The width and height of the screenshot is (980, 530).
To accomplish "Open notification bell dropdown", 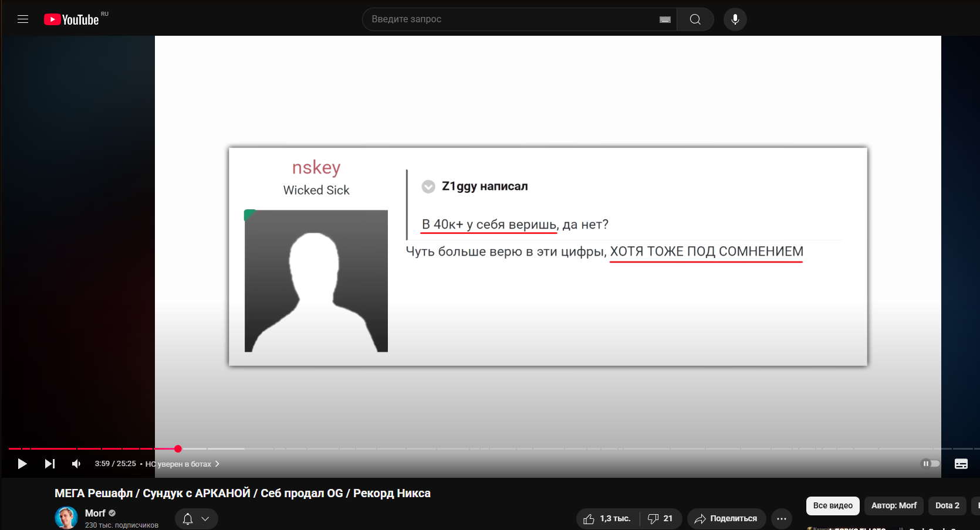I will 196,519.
